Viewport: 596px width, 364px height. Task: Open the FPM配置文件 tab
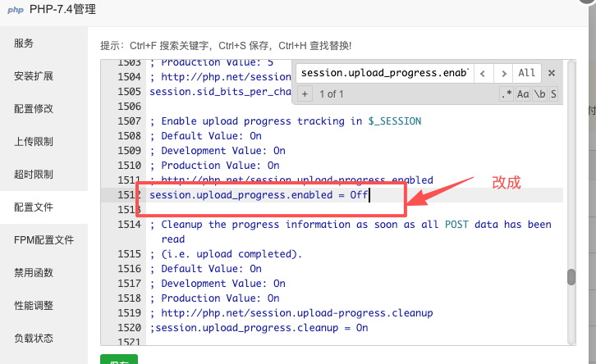tap(44, 240)
